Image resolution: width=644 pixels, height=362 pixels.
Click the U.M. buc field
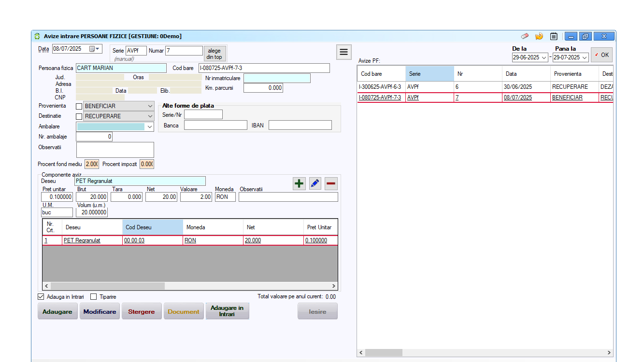coord(57,212)
